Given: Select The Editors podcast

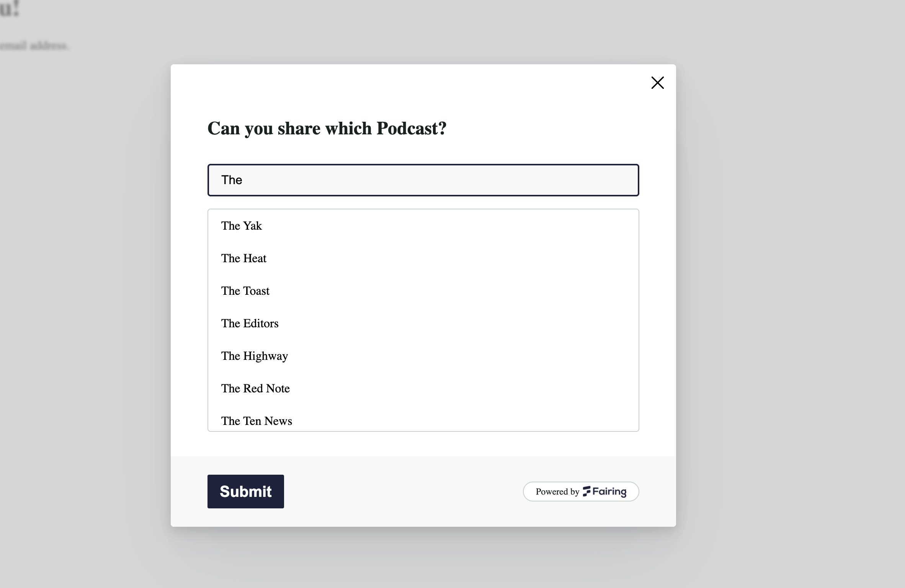Looking at the screenshot, I should tap(423, 323).
